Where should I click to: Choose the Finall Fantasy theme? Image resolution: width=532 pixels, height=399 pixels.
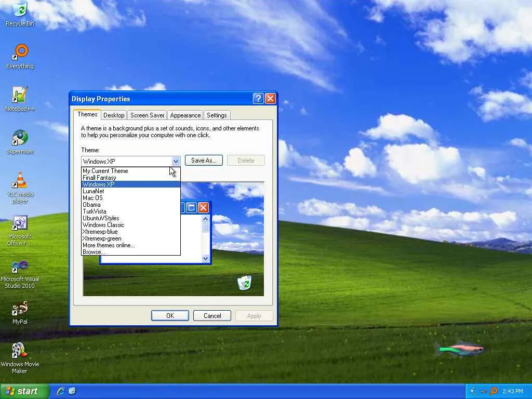[x=131, y=178]
